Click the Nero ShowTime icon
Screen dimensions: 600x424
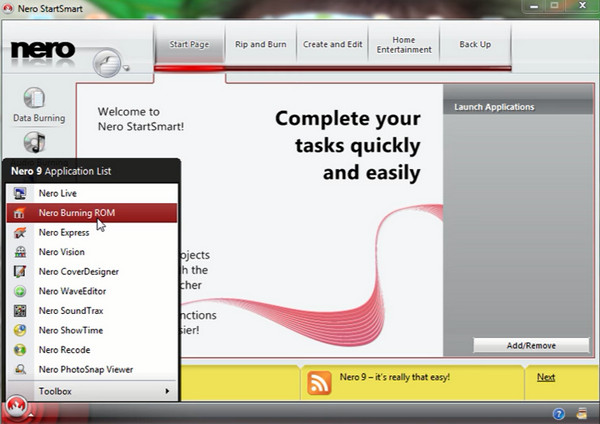click(x=20, y=330)
